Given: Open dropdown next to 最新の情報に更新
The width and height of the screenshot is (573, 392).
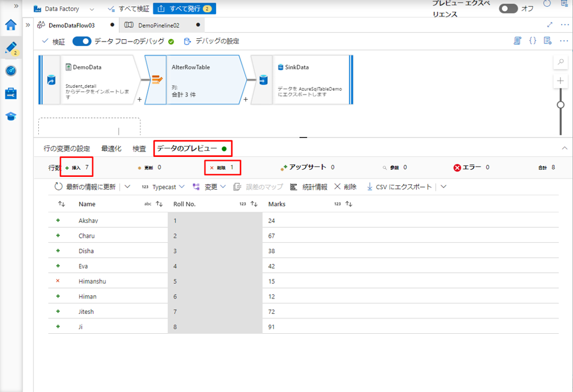Looking at the screenshot, I should click(x=127, y=187).
